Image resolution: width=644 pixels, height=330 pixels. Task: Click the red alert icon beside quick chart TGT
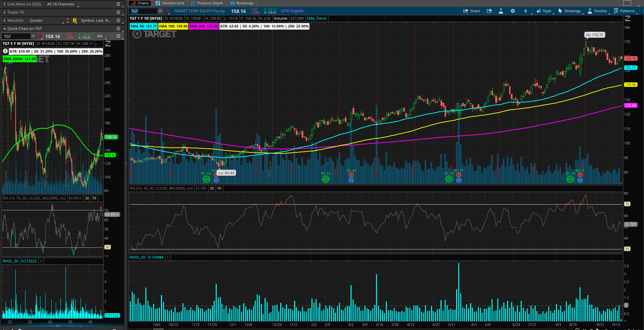pyautogui.click(x=40, y=36)
